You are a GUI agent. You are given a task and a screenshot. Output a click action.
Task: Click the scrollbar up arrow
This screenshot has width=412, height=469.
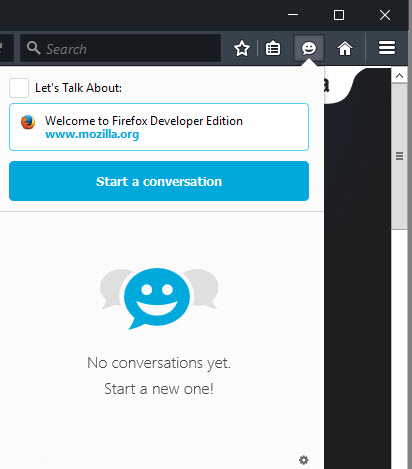click(x=399, y=76)
